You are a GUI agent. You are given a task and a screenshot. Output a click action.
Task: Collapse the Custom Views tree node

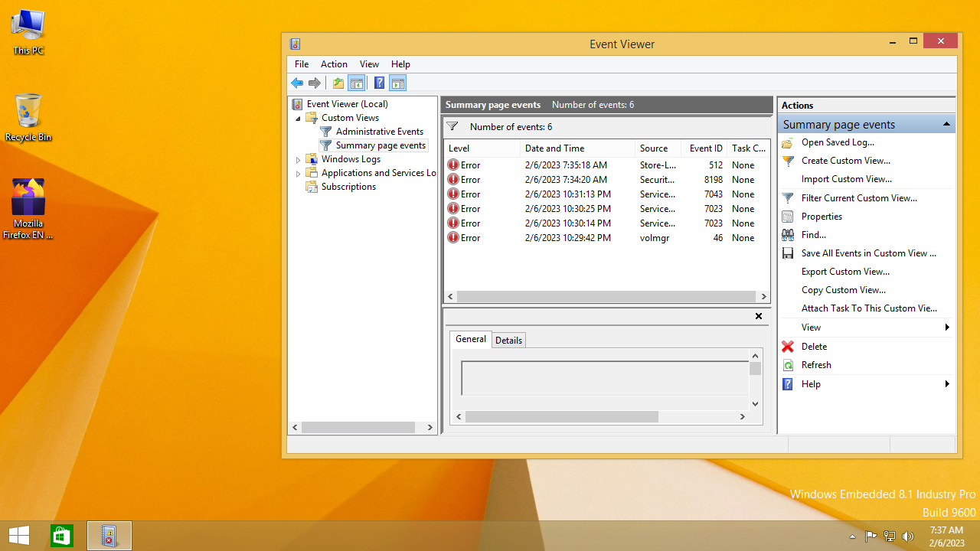pos(299,119)
